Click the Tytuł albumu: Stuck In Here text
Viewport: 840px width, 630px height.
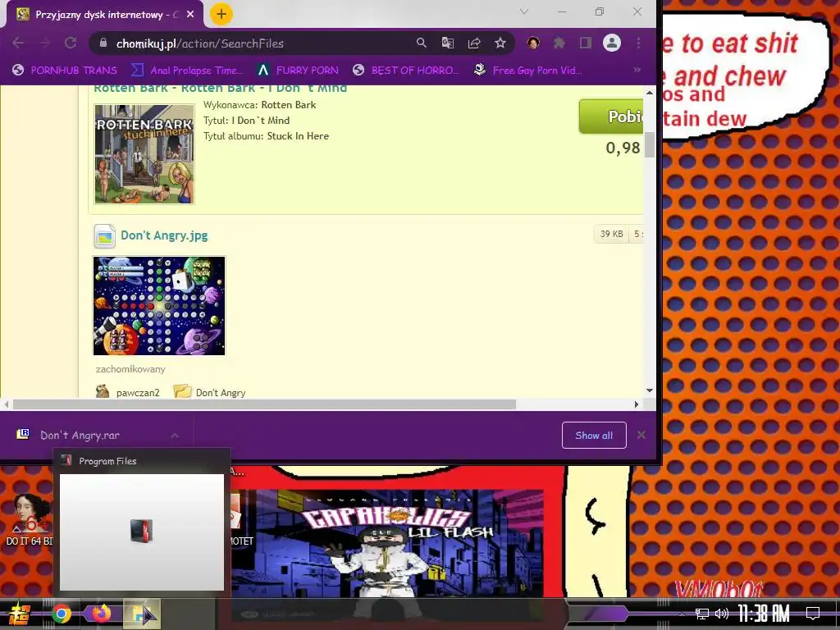pos(266,136)
